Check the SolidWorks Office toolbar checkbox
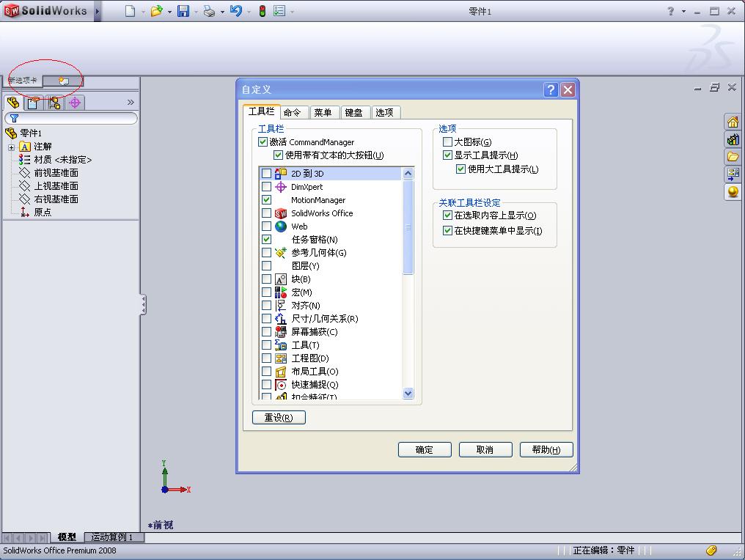The width and height of the screenshot is (745, 560). tap(267, 213)
